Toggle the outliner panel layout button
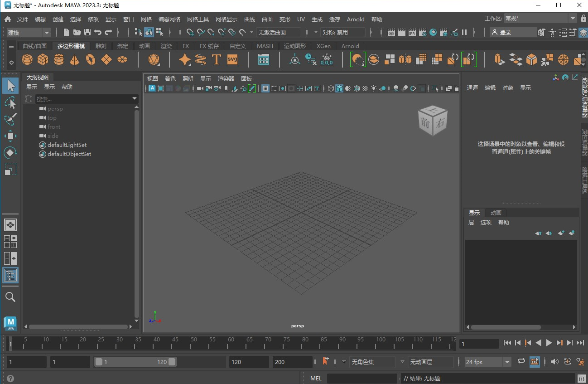The height and width of the screenshot is (384, 588). [10, 275]
